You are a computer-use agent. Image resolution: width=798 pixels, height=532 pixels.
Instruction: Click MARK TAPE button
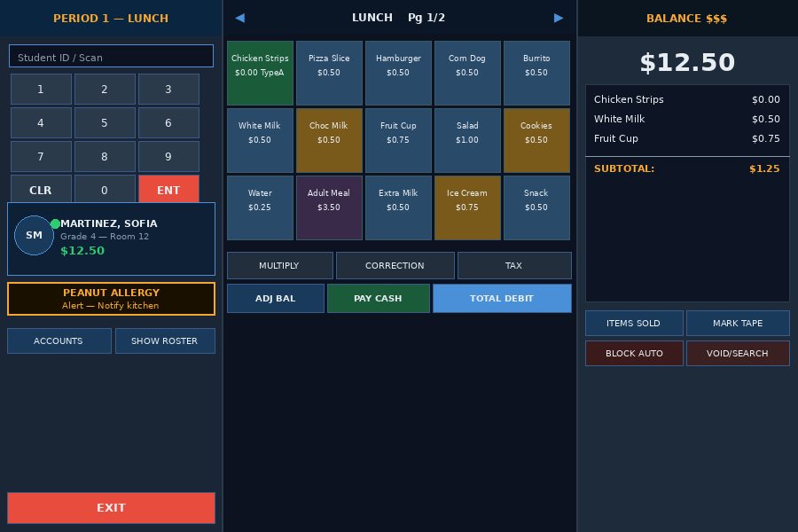point(738,324)
